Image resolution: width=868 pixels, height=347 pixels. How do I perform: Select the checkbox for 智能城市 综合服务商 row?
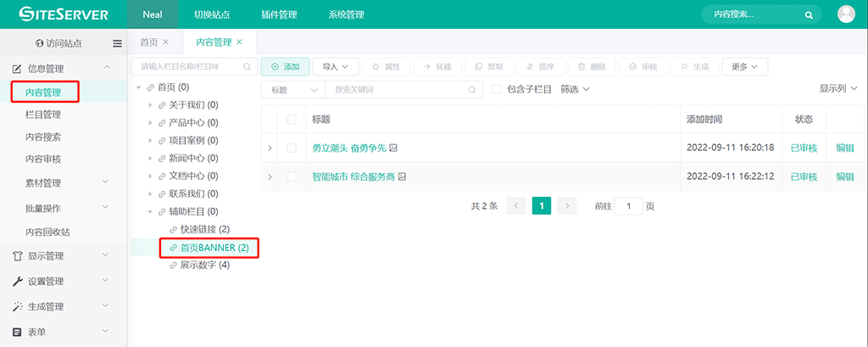(292, 176)
